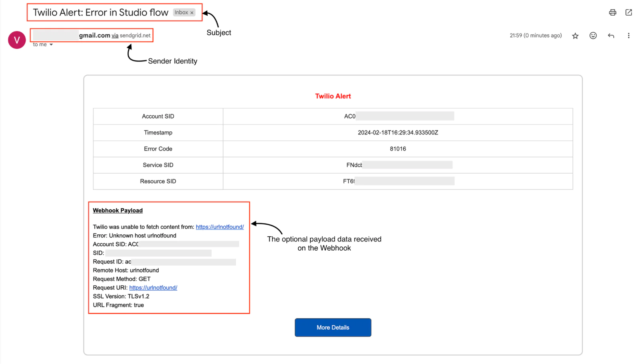The image size is (639, 364).
Task: Star this Twilio Alert email
Action: pyautogui.click(x=575, y=36)
